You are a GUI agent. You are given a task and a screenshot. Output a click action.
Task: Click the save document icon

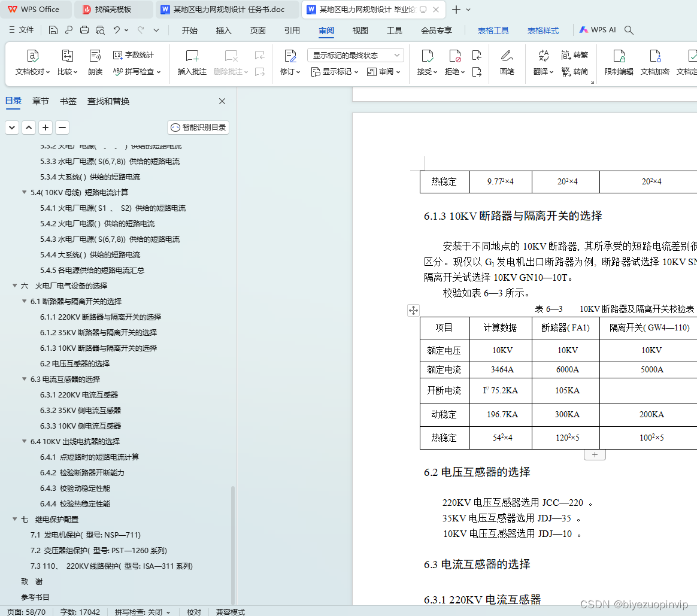(x=53, y=30)
